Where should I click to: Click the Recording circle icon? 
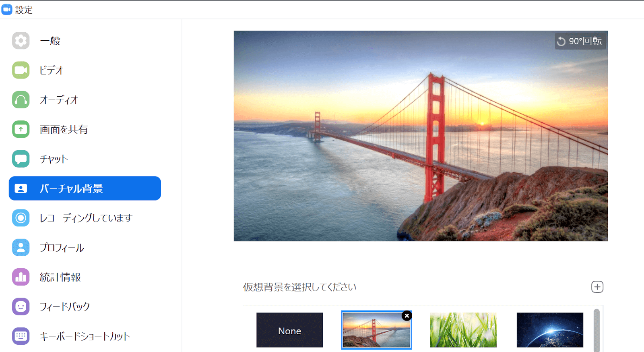(21, 218)
